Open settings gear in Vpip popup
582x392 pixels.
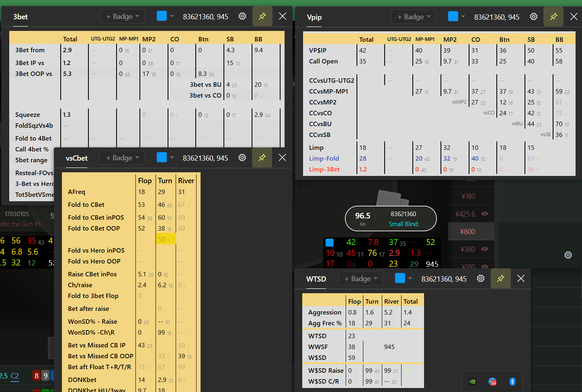click(534, 16)
